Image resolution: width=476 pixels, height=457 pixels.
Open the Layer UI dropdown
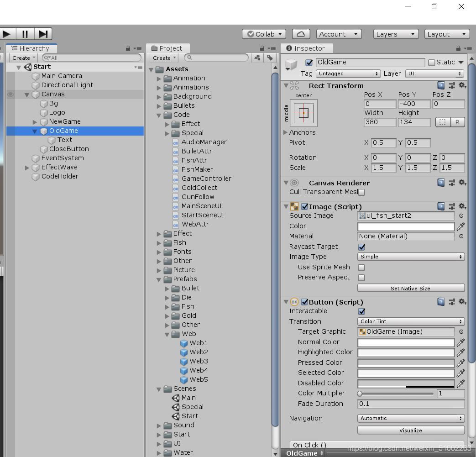tap(434, 74)
